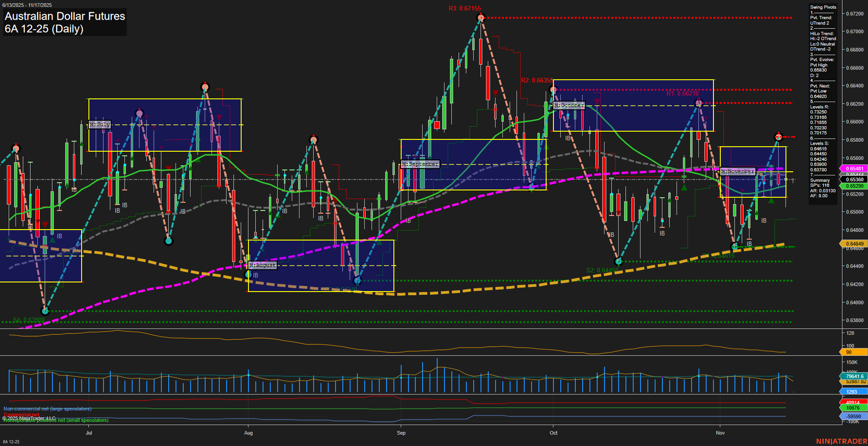Select the orange 0.64649 price axis marker
Viewport: 868px width, 446px height.
853,244
